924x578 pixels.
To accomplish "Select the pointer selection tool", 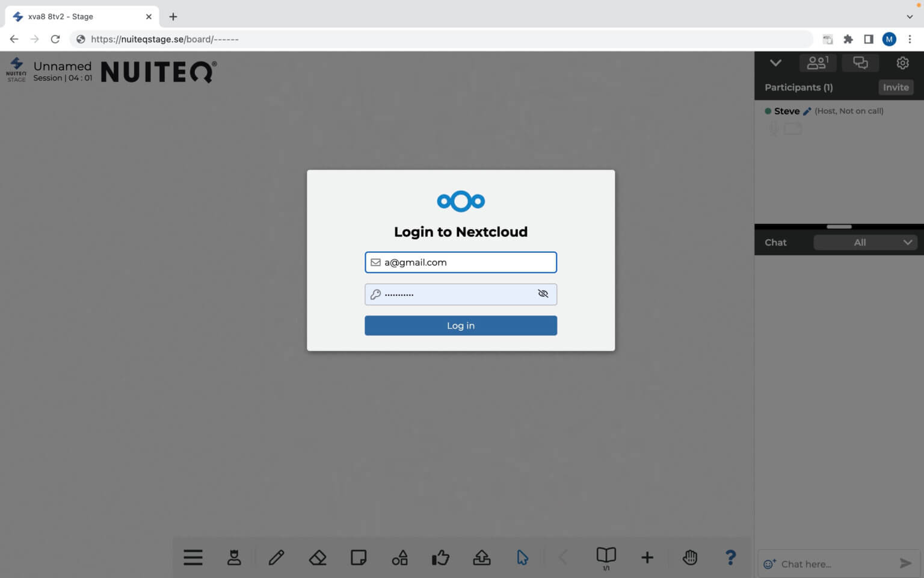I will [x=522, y=557].
